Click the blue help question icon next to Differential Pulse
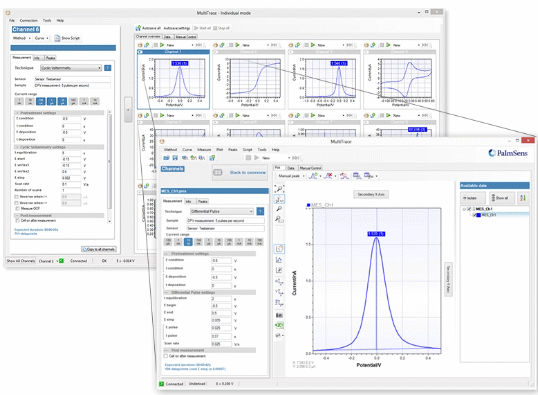The image size is (538, 395). click(260, 211)
